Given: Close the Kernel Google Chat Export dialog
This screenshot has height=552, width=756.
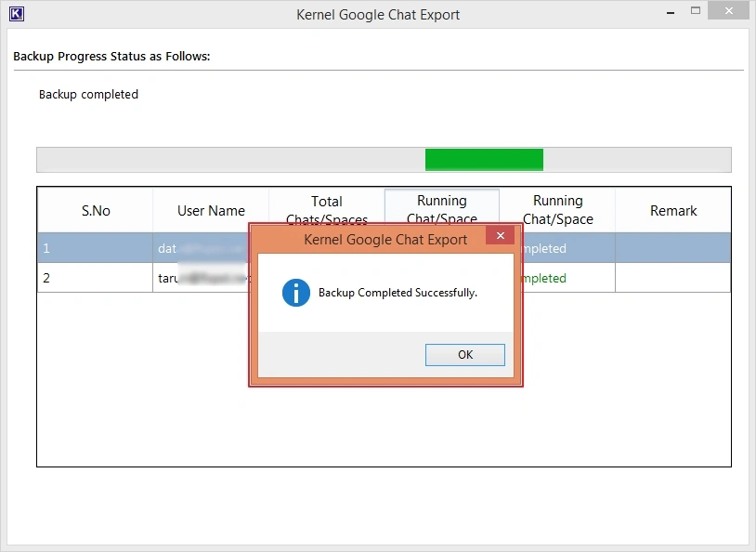Looking at the screenshot, I should coord(500,235).
